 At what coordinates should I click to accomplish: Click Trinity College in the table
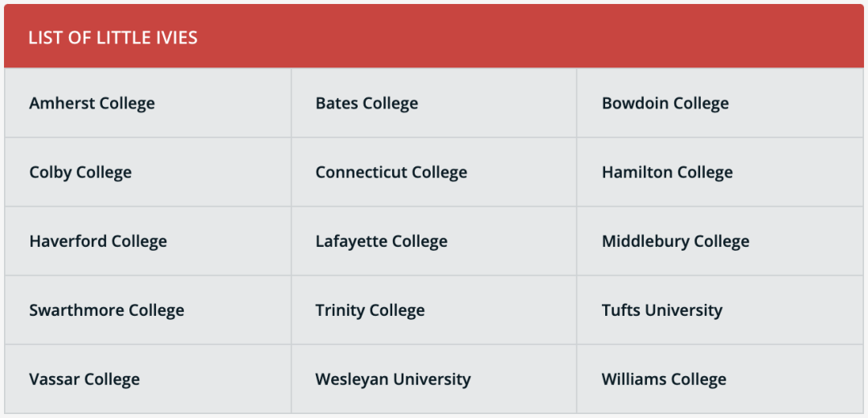[370, 310]
